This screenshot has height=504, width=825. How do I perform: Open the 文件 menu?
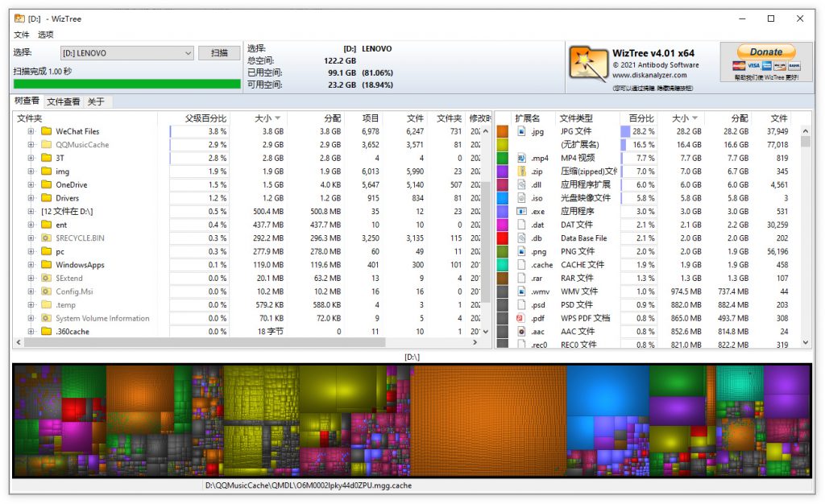pos(22,35)
